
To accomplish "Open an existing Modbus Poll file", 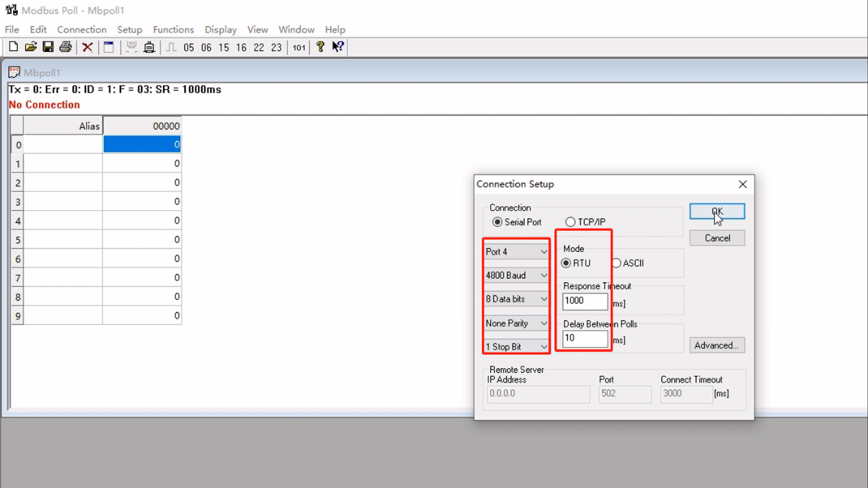I will tap(30, 47).
